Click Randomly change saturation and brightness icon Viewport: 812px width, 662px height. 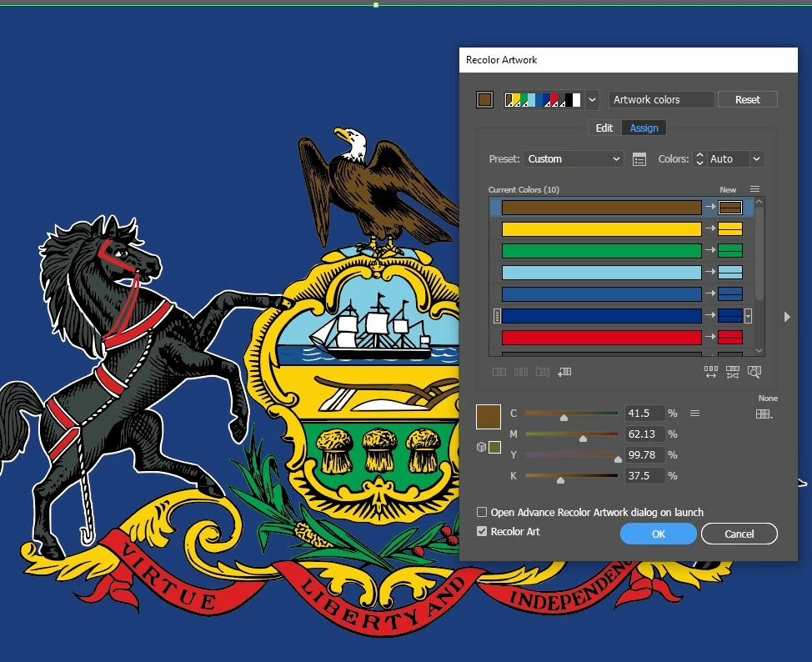click(x=733, y=371)
